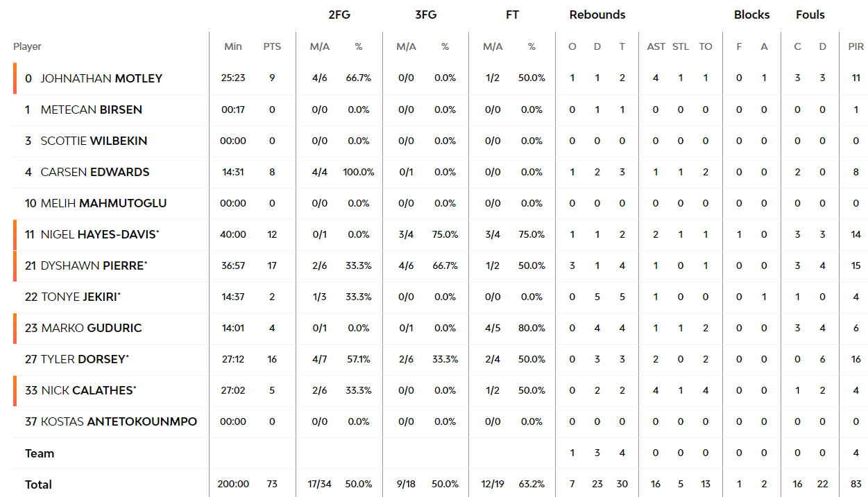Click the orange marker beside Dyshawn Pierre
The height and width of the screenshot is (497, 868).
point(15,265)
